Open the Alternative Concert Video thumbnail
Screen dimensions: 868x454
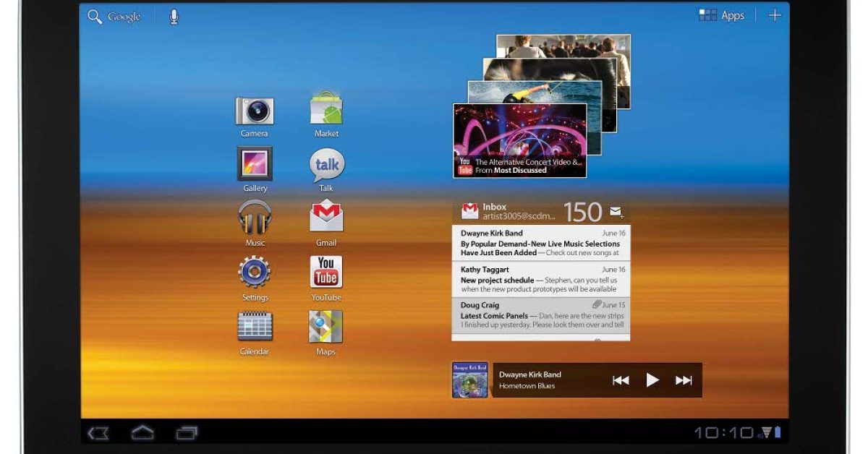coord(519,140)
